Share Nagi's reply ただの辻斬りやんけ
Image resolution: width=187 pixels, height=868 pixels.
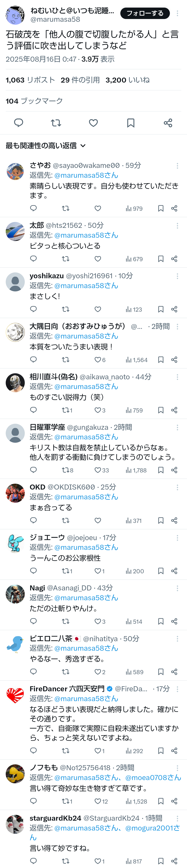coord(174,621)
